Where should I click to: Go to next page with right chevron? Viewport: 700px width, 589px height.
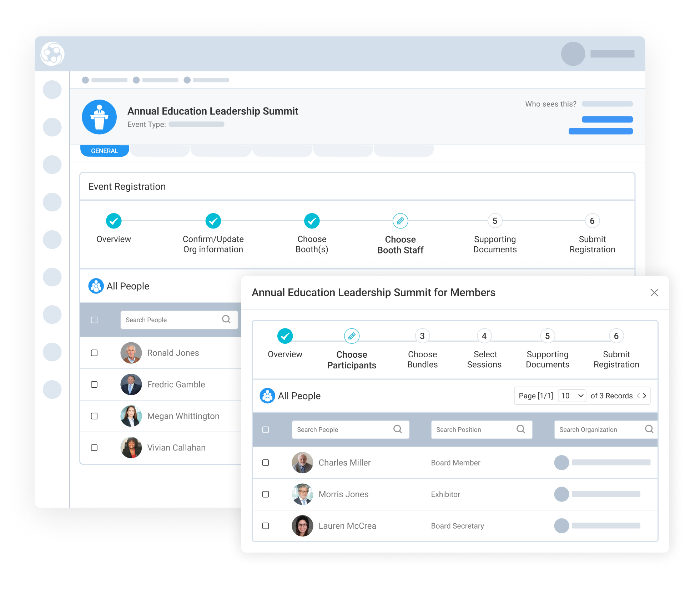pyautogui.click(x=645, y=396)
